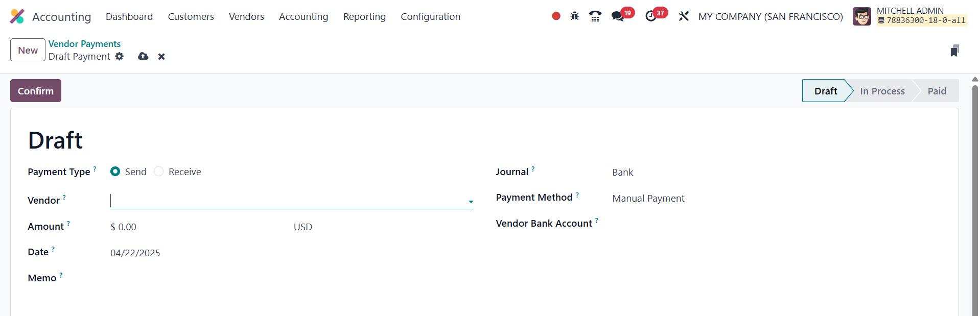Image resolution: width=980 pixels, height=316 pixels.
Task: Open the company switcher dropdown
Action: tap(770, 16)
